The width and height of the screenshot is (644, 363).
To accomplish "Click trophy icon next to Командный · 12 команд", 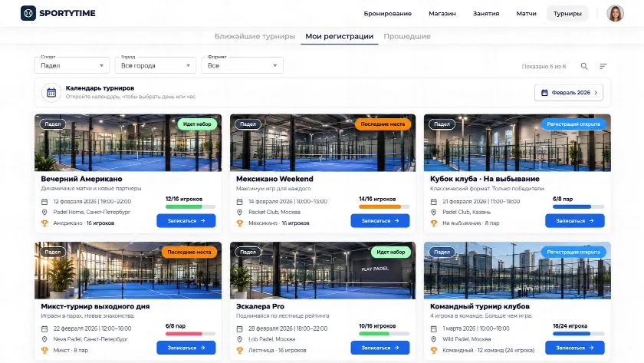I will coord(433,350).
